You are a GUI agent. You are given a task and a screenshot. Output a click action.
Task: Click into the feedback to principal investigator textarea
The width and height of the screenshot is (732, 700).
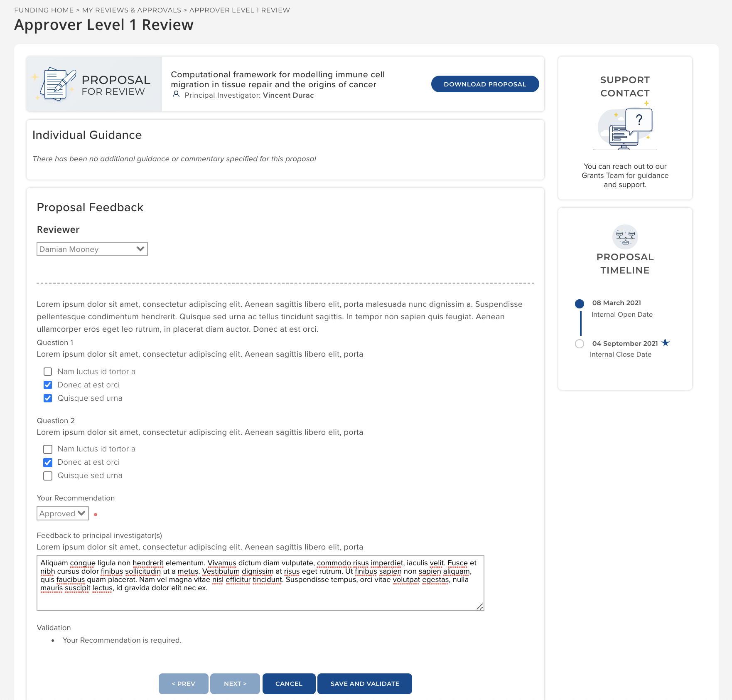pos(260,583)
